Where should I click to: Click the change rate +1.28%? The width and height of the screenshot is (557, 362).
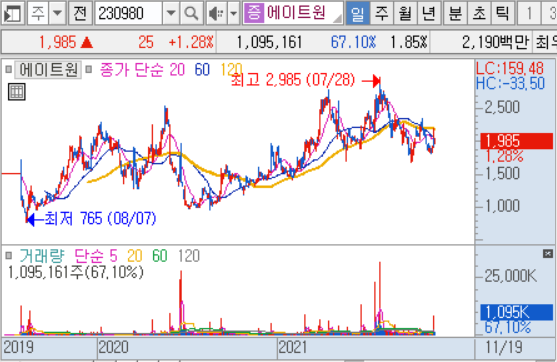click(191, 43)
